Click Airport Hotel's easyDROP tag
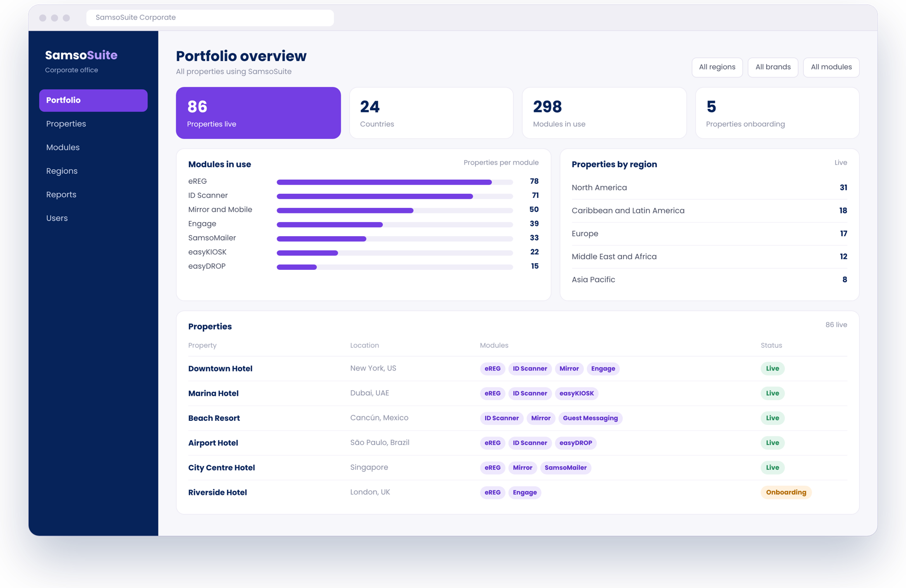The width and height of the screenshot is (906, 588). [x=576, y=443]
